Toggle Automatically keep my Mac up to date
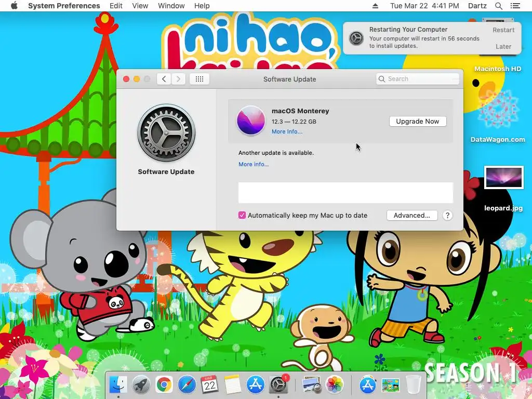Viewport: 532px width, 399px height. tap(242, 215)
